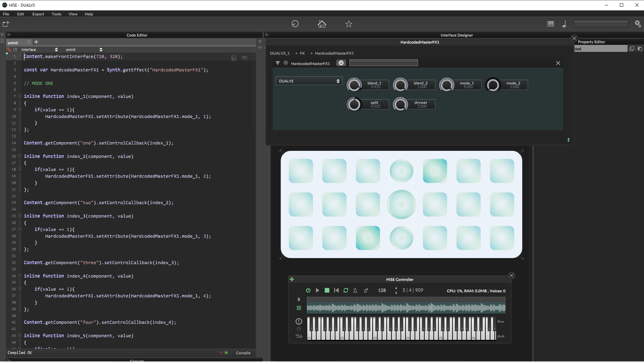Toggle the eye visibility icon beside the code editor

tap(260, 48)
